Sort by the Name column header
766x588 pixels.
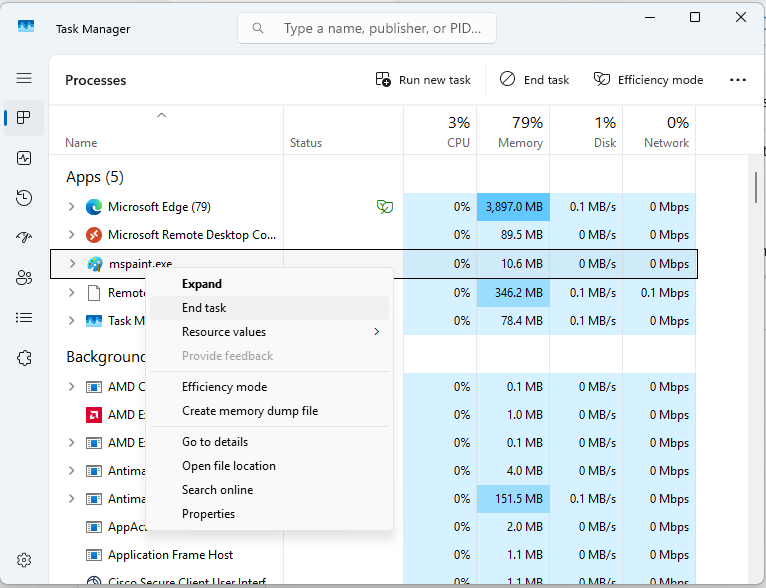pyautogui.click(x=166, y=131)
